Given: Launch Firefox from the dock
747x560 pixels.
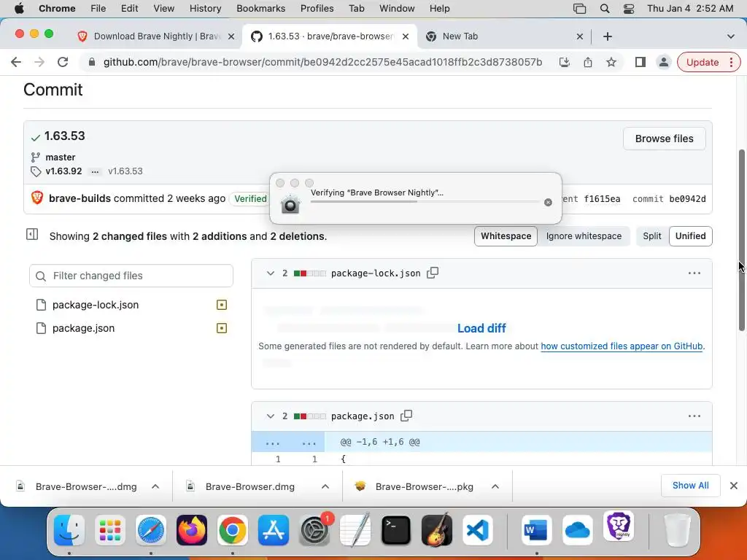Looking at the screenshot, I should click(192, 530).
